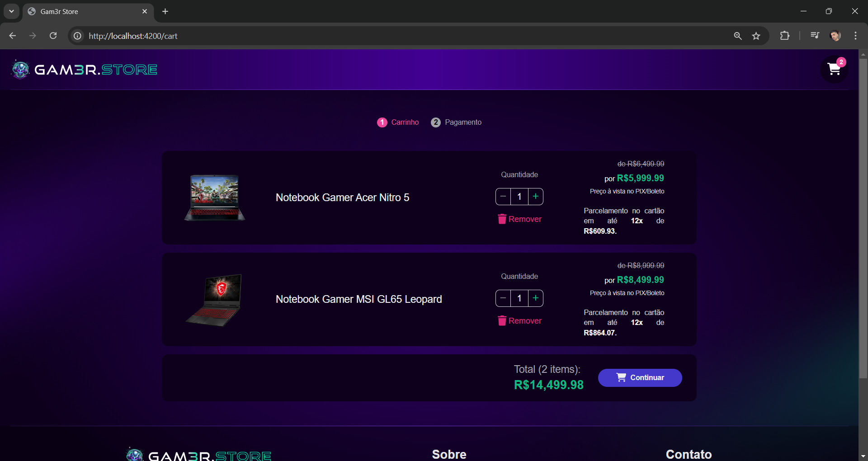Open the browser extensions puzzle icon
Image resolution: width=868 pixels, height=461 pixels.
coord(785,36)
